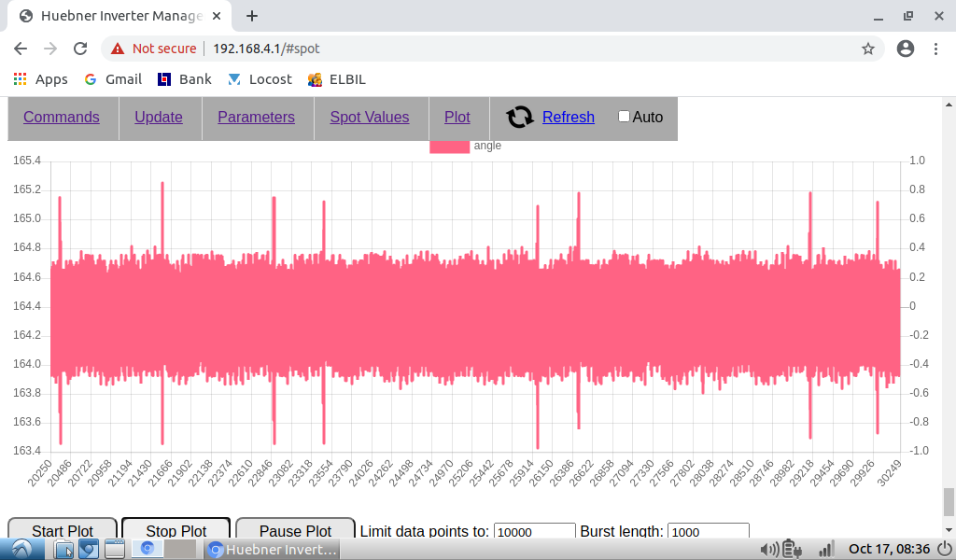
Task: Open the Apps bookmark shortcut
Action: pos(40,79)
